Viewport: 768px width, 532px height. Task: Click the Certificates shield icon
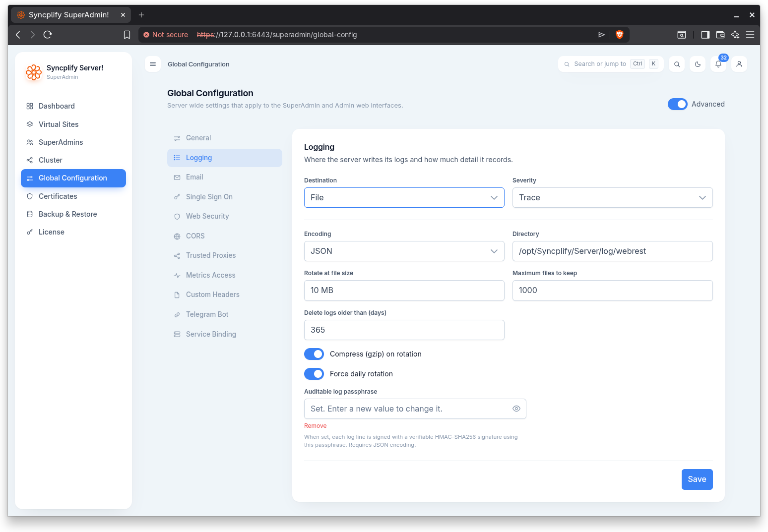click(x=30, y=196)
